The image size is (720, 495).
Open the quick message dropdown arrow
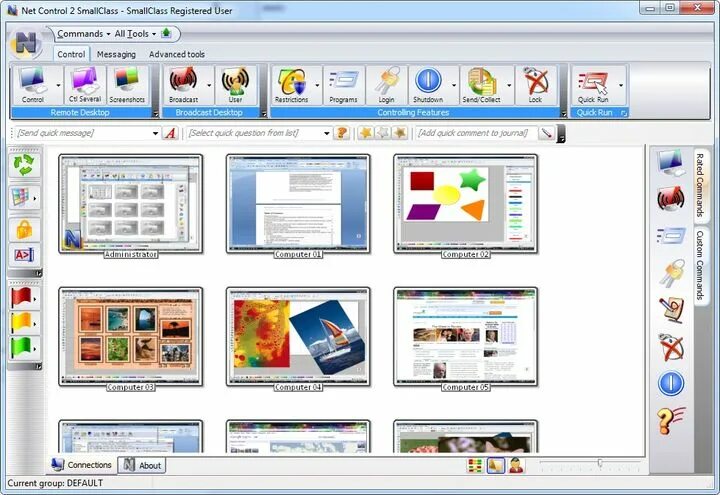point(155,134)
